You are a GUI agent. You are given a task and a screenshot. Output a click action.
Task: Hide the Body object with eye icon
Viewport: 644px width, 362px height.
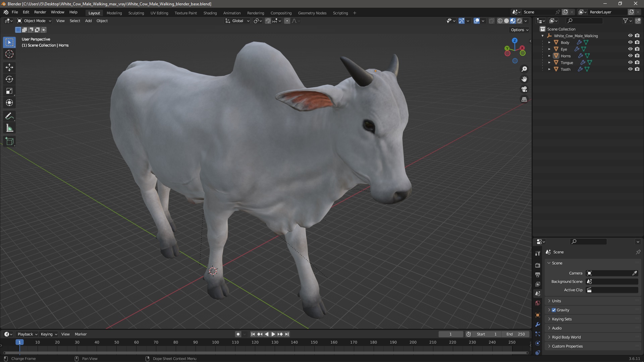(x=630, y=42)
